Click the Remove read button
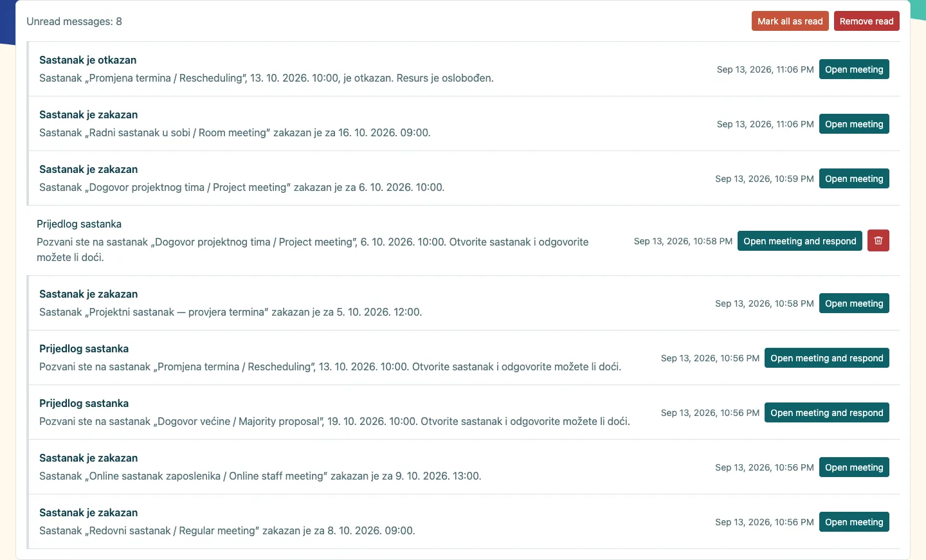The image size is (926, 560). 866,21
